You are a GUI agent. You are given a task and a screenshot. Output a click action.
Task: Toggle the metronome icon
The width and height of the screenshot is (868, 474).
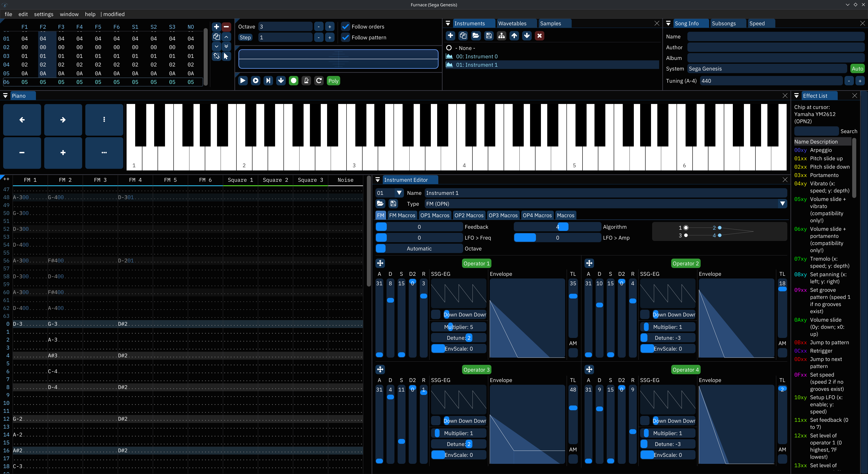click(x=306, y=80)
